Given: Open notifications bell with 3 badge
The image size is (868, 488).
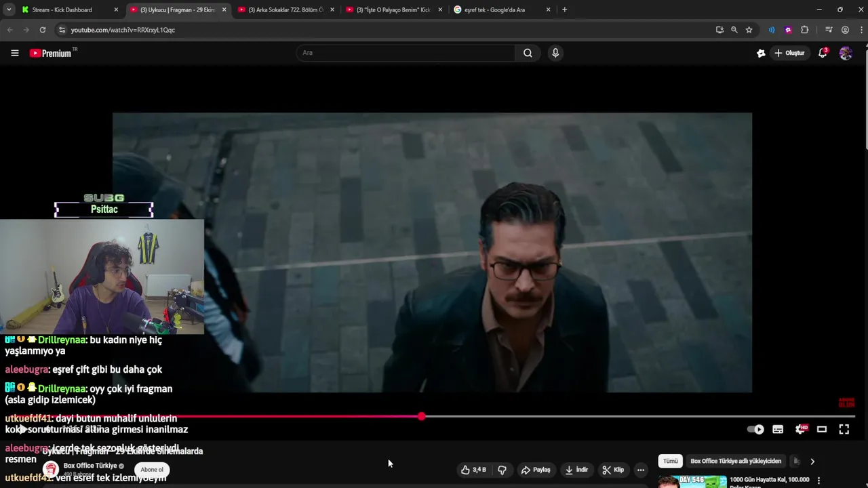Looking at the screenshot, I should pos(823,53).
